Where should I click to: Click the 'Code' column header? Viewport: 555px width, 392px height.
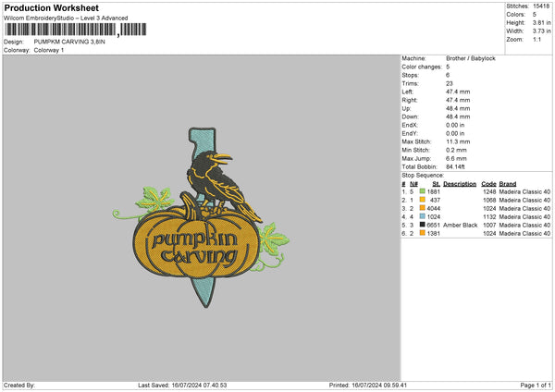click(488, 184)
